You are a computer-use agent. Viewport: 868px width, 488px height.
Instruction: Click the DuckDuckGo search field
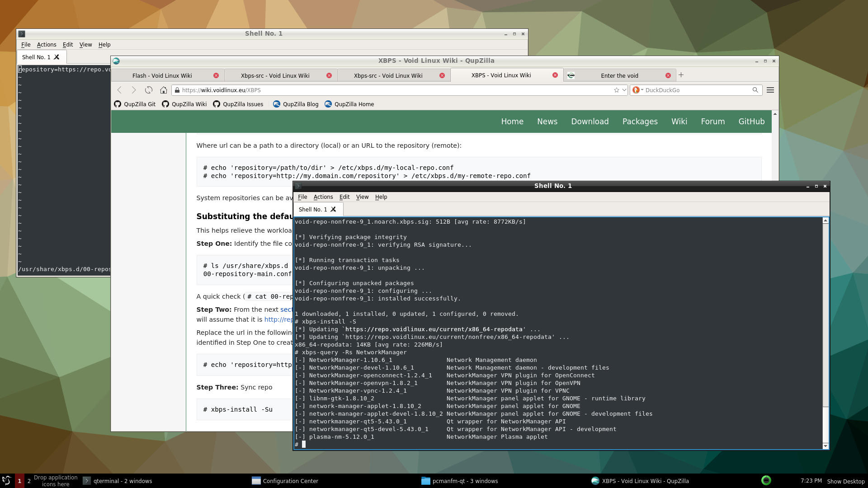click(696, 90)
